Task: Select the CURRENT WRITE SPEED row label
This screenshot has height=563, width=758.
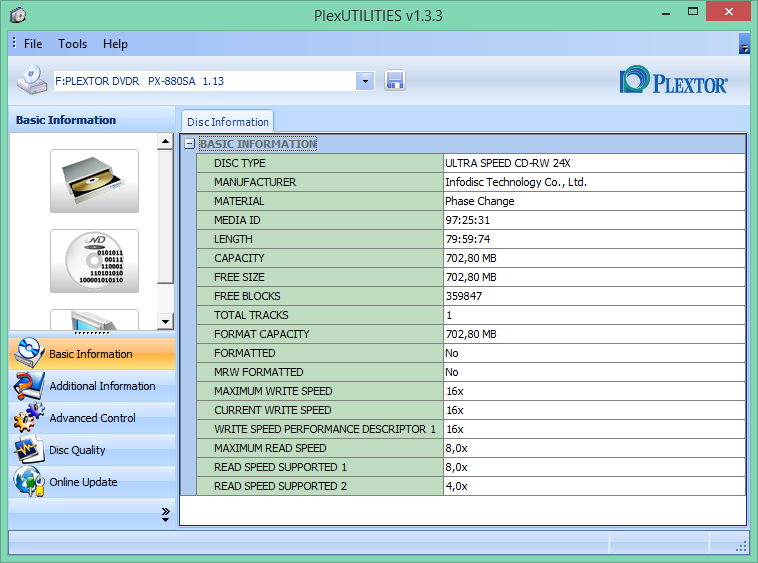Action: pos(273,410)
